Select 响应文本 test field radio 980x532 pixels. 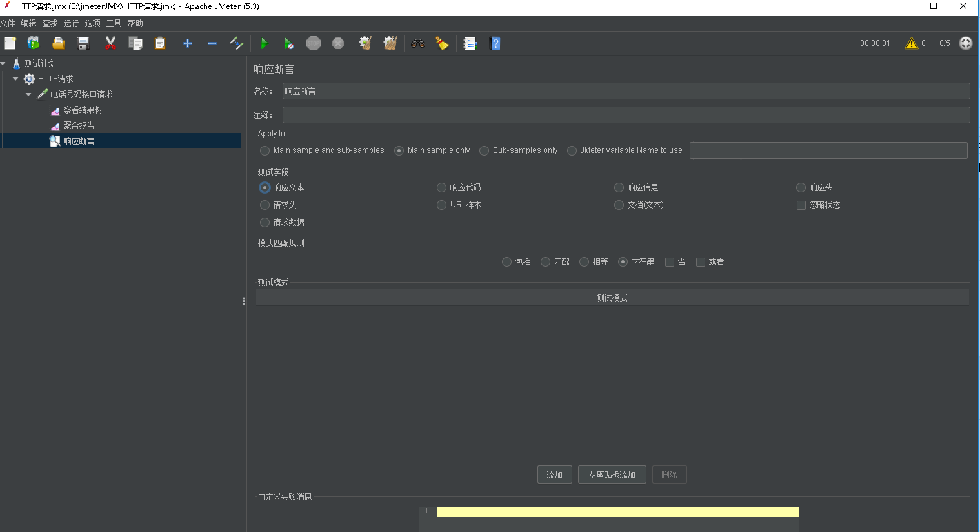pyautogui.click(x=282, y=187)
